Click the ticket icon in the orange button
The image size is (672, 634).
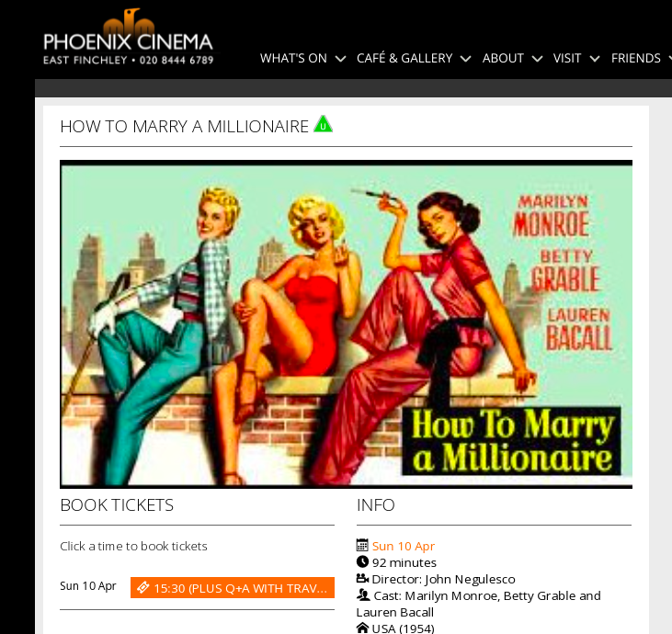tap(142, 587)
